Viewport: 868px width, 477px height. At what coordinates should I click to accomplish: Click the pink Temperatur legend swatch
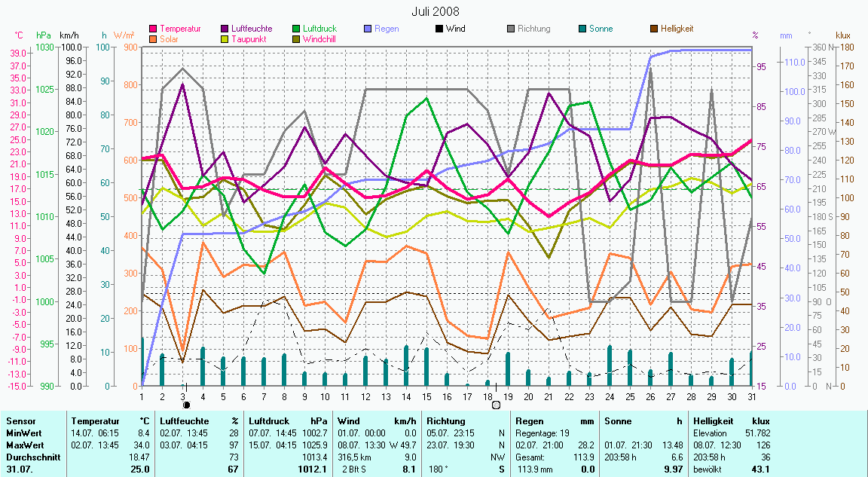(154, 29)
